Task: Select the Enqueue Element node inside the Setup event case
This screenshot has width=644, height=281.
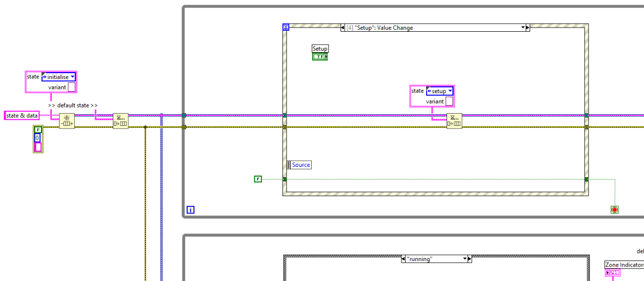Action: pyautogui.click(x=454, y=121)
